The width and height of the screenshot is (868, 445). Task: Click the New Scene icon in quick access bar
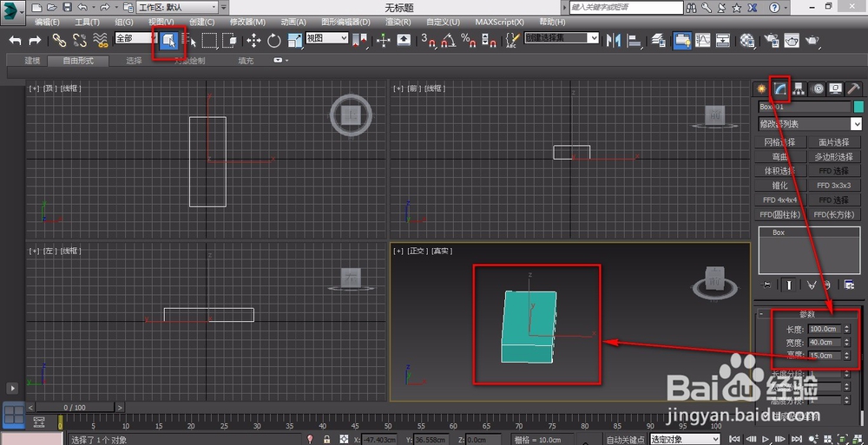click(36, 8)
